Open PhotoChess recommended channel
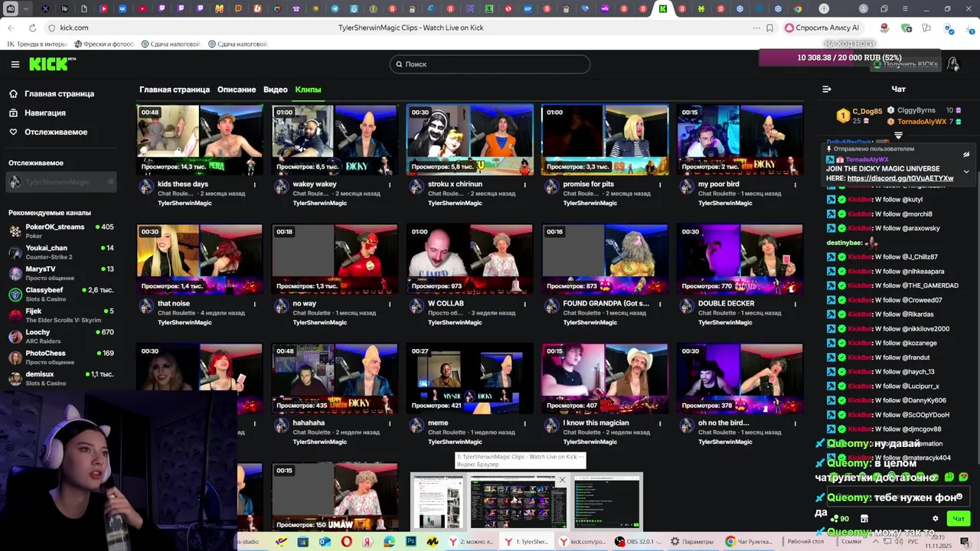 click(x=61, y=357)
